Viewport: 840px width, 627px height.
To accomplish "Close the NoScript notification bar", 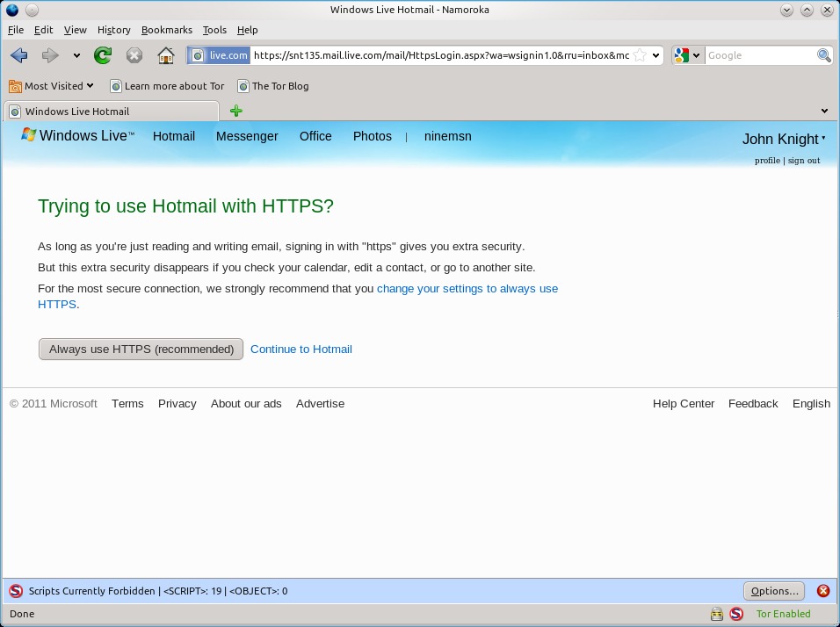I will (x=823, y=591).
